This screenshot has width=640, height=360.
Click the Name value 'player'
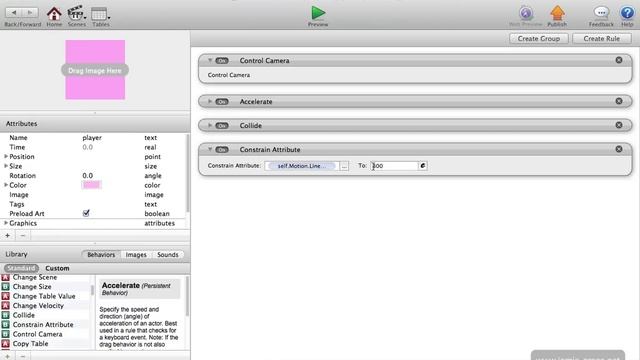[x=92, y=138]
